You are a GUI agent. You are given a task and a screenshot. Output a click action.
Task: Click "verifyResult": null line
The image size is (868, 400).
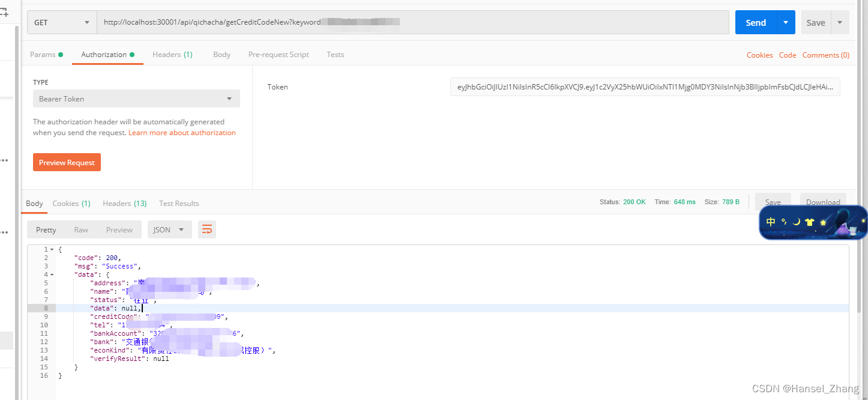pyautogui.click(x=130, y=359)
